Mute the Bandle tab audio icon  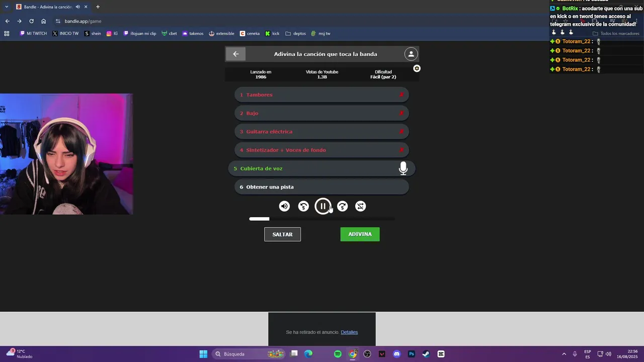tap(77, 7)
